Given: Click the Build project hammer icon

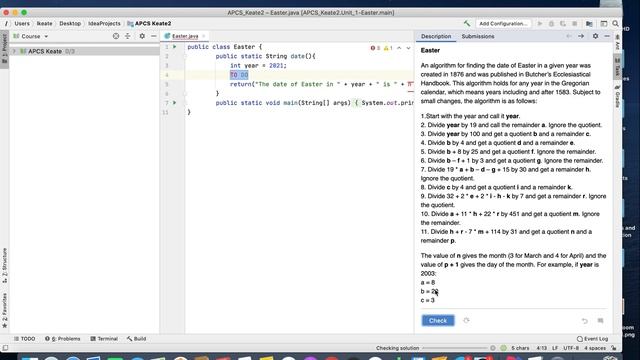Looking at the screenshot, I should (467, 23).
